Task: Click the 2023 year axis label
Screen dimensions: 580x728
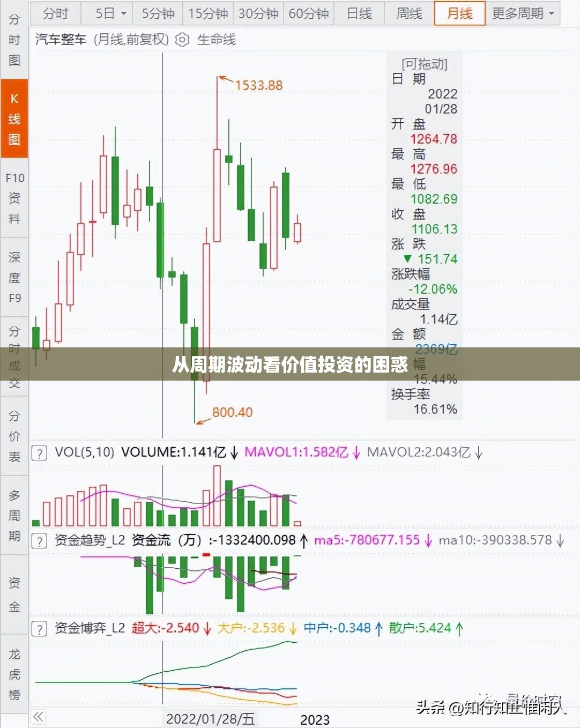Action: tap(315, 719)
